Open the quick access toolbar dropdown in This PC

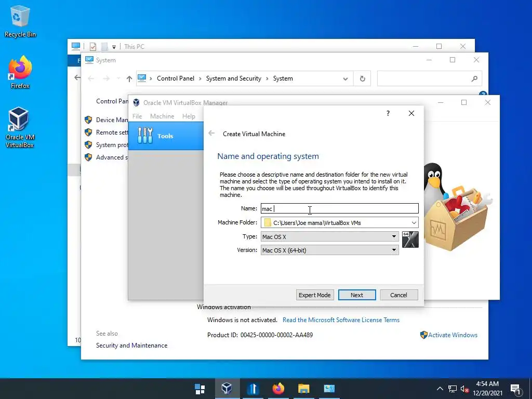pos(114,47)
